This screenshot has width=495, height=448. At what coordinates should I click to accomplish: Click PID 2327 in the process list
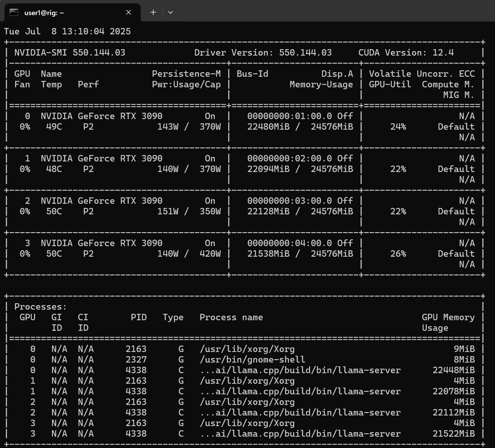tap(136, 360)
